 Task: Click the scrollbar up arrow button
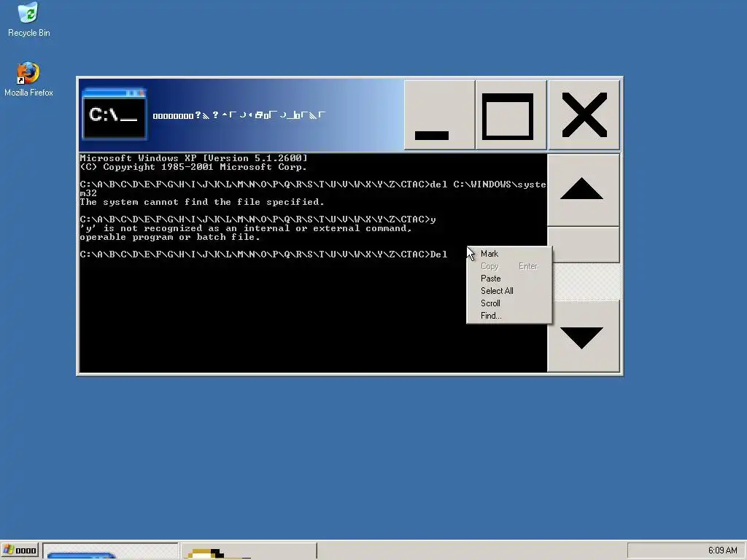[583, 190]
